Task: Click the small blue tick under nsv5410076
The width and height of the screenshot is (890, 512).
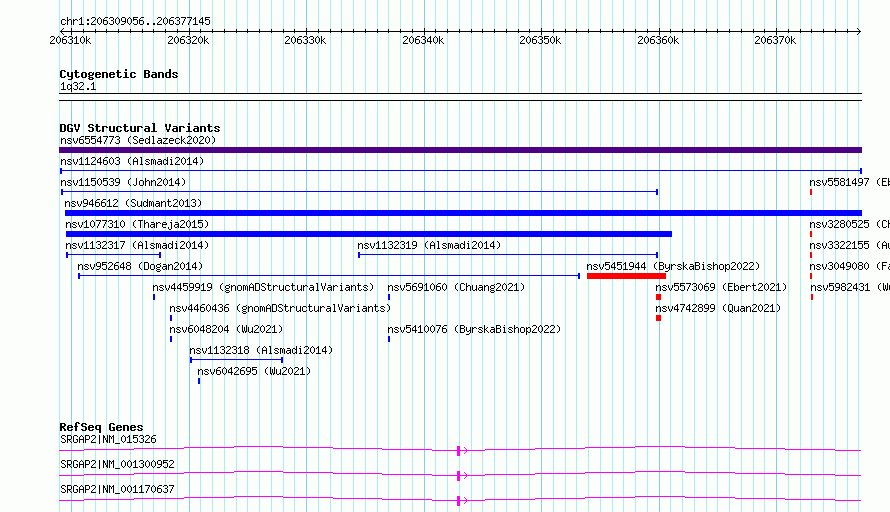Action: pos(389,339)
